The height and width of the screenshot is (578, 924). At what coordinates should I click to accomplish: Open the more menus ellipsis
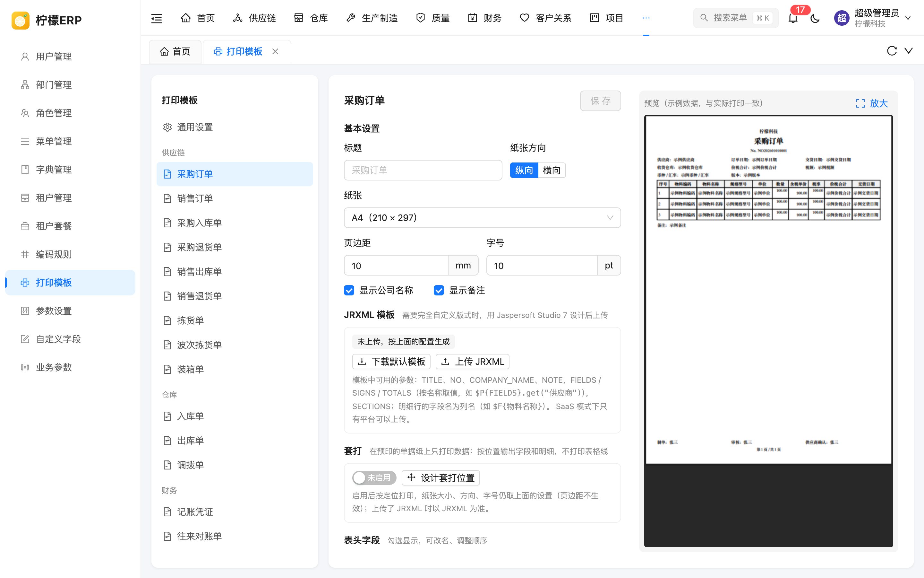pyautogui.click(x=646, y=18)
